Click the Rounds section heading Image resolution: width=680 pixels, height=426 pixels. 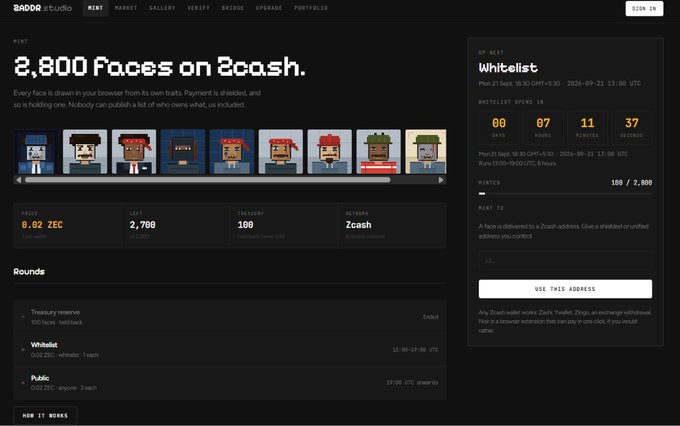tap(29, 272)
